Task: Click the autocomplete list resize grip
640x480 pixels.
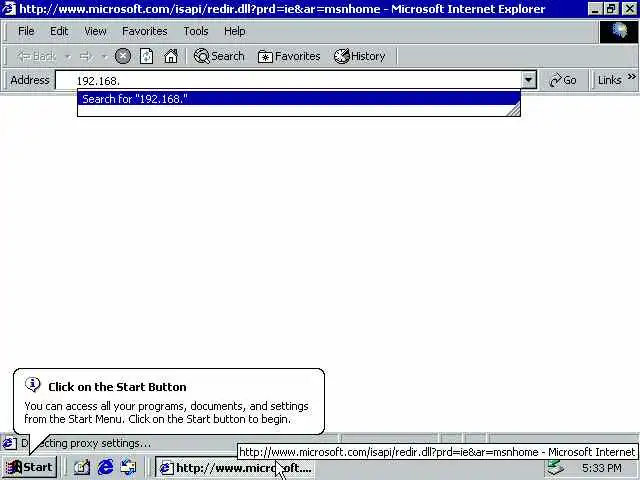Action: coord(513,109)
